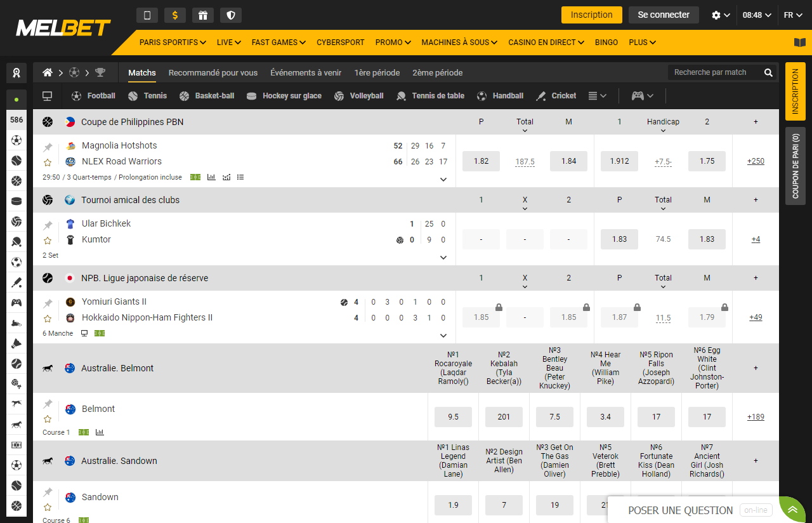Click the Inscription button
The height and width of the screenshot is (523, 812).
pos(591,15)
